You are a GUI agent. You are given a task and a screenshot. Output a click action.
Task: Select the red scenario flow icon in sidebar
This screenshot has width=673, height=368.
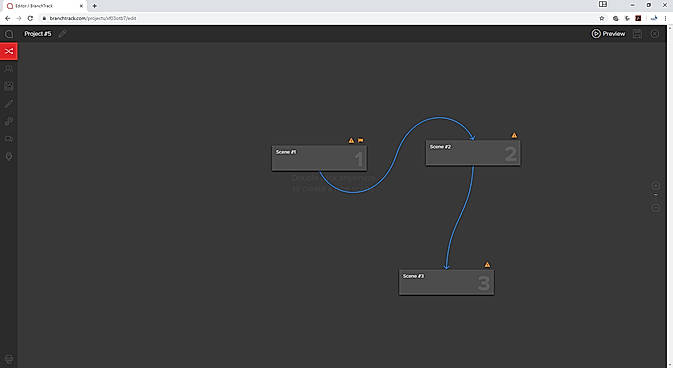(x=9, y=51)
